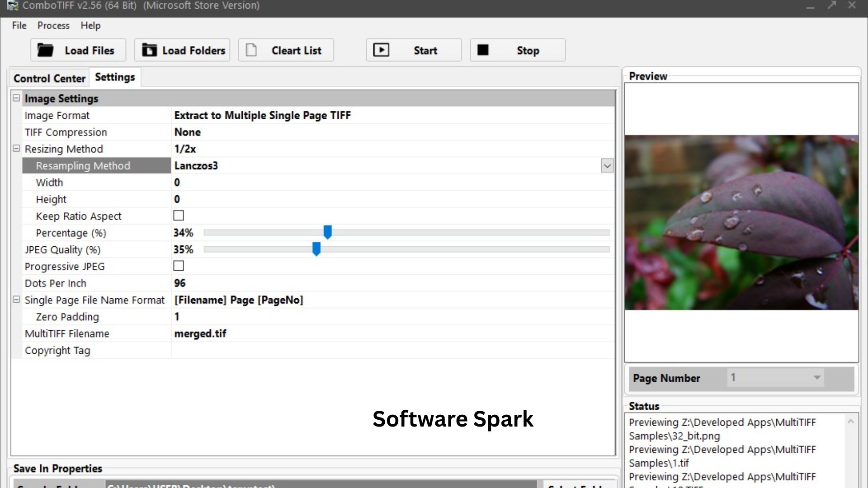The width and height of the screenshot is (868, 488).
Task: Click the Resizing Method value '1/2x'
Action: [x=185, y=149]
